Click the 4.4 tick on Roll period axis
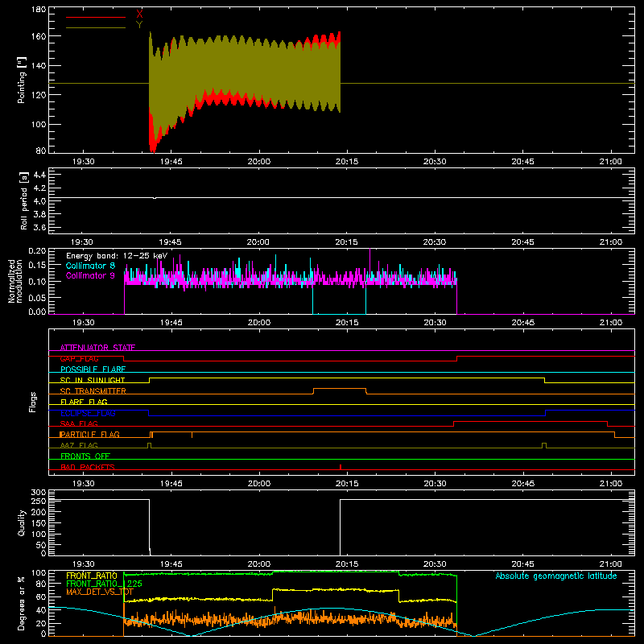This screenshot has width=644, height=644. [x=39, y=175]
